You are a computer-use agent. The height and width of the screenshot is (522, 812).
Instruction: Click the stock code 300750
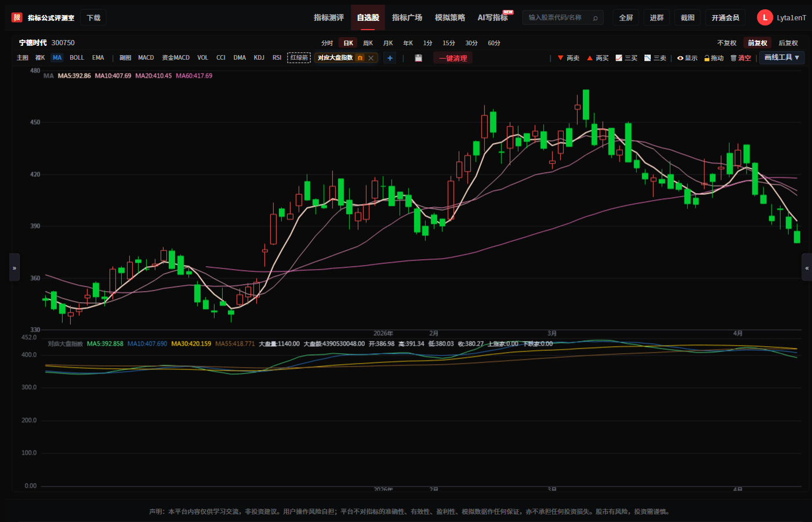(63, 43)
